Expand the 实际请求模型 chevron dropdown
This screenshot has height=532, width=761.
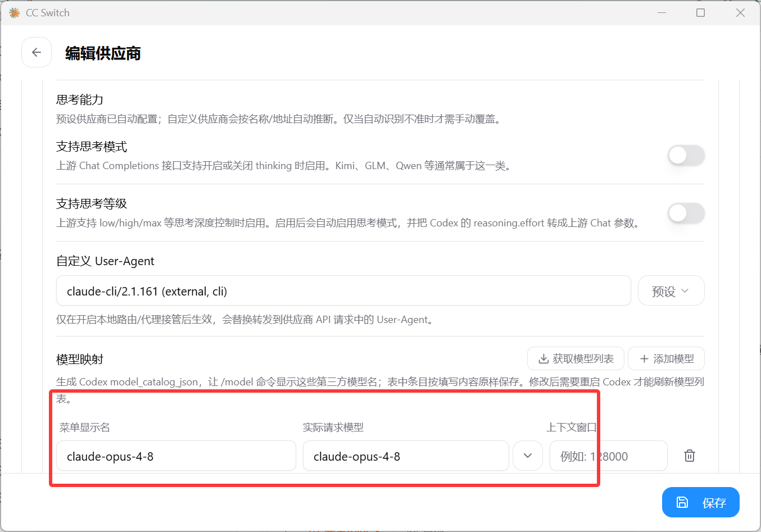tap(528, 456)
